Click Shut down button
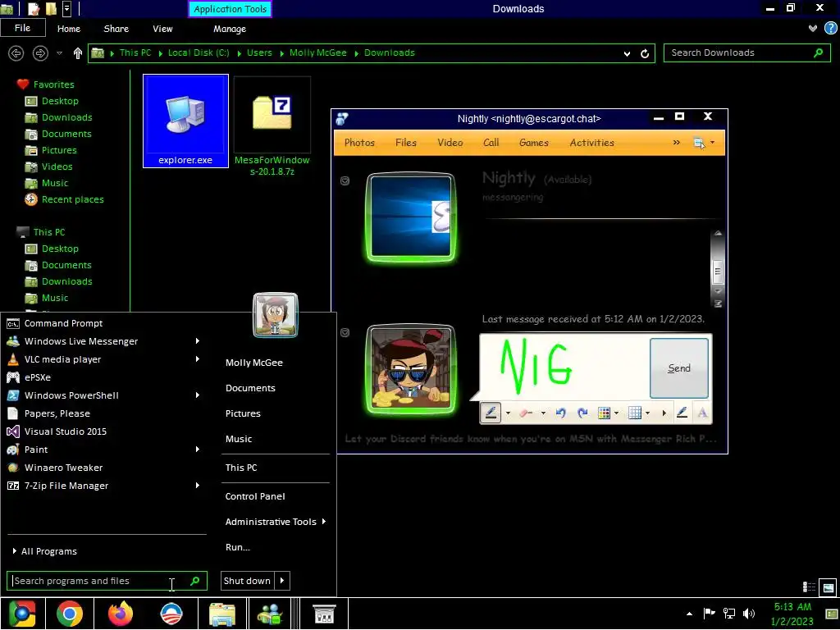 coord(247,581)
